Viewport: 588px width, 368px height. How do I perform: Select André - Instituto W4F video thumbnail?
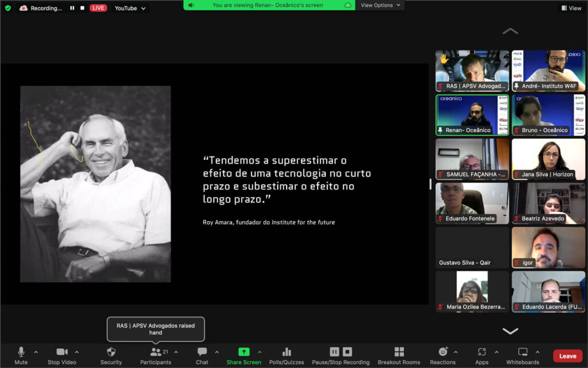[x=548, y=70]
